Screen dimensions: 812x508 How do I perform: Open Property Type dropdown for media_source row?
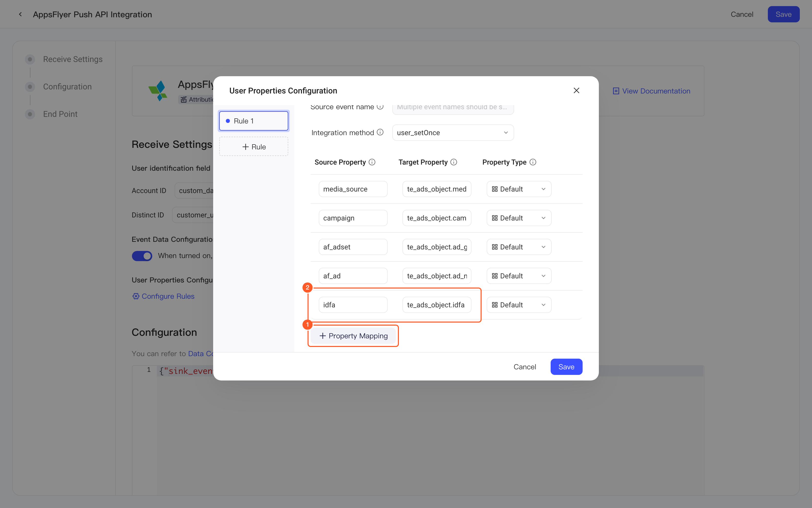[x=519, y=189]
